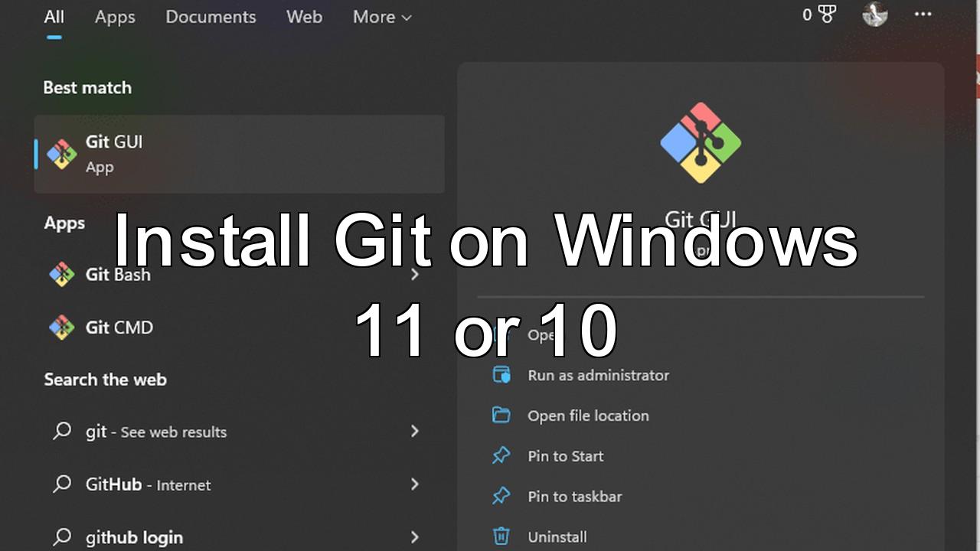This screenshot has height=551, width=980.
Task: Expand Git Bash options chevron
Action: [414, 275]
